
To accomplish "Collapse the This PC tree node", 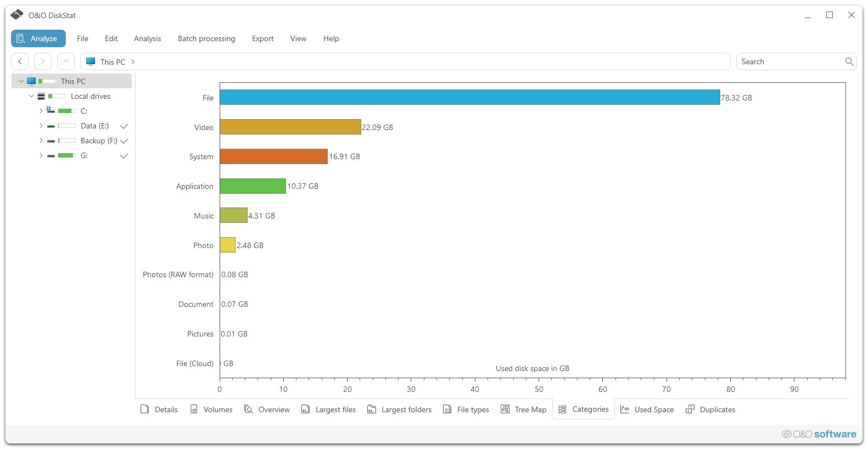I will click(x=21, y=81).
